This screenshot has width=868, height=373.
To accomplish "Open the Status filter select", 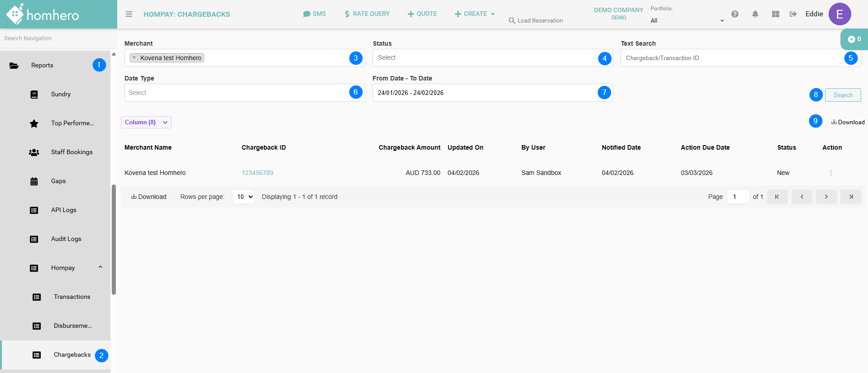I will (x=484, y=58).
